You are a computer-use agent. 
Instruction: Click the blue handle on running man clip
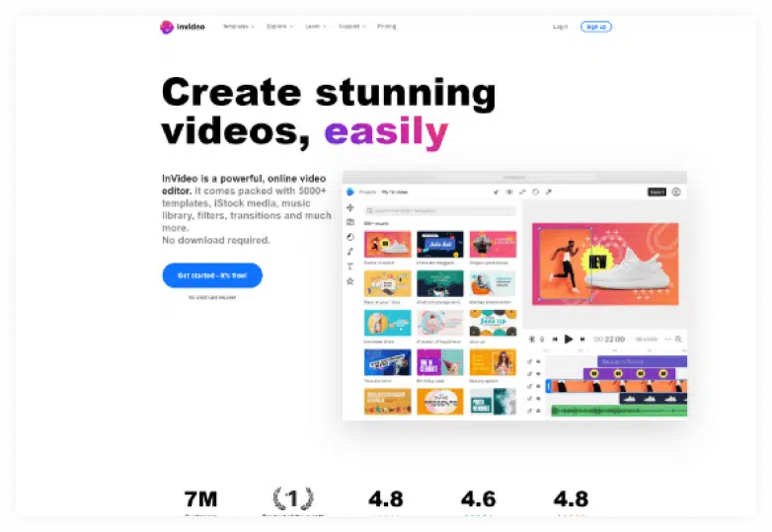tap(549, 386)
